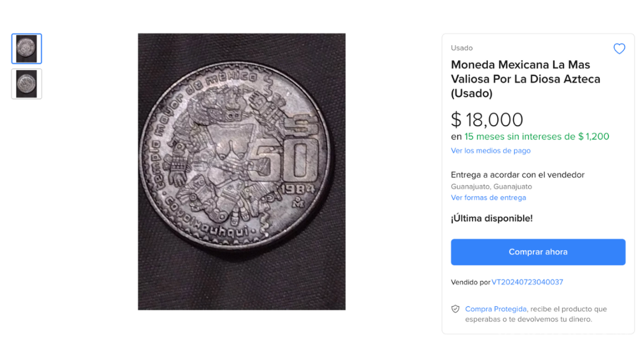Click the Guanajuato, Guanajuato location text

(491, 186)
